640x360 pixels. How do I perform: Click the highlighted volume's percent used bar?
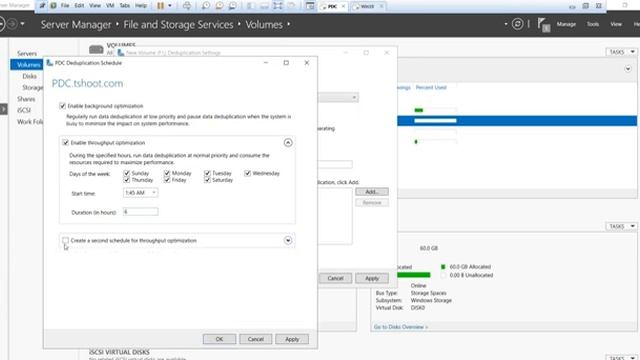435,121
